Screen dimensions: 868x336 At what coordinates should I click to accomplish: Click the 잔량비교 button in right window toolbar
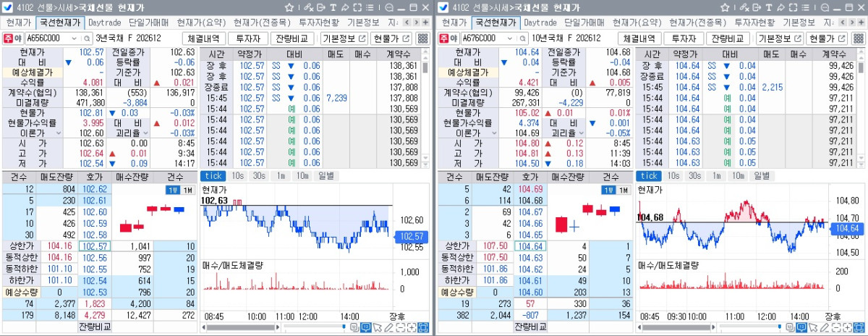728,38
